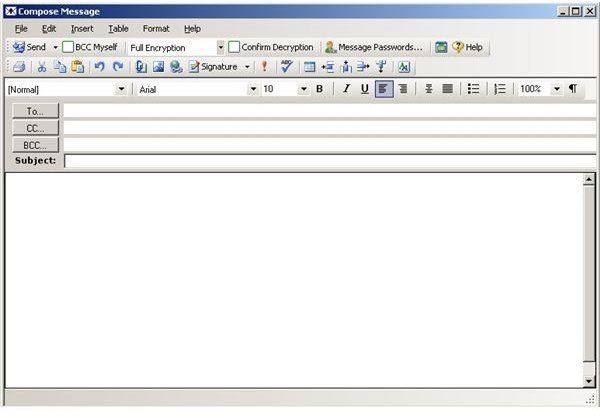Open the 100% zoom dropdown
This screenshot has height=418, width=600.
(557, 89)
